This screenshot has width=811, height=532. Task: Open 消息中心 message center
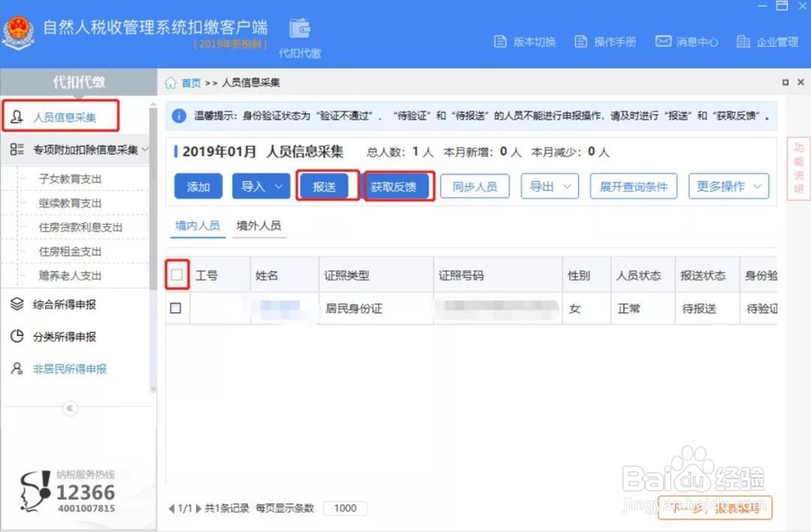pos(687,41)
